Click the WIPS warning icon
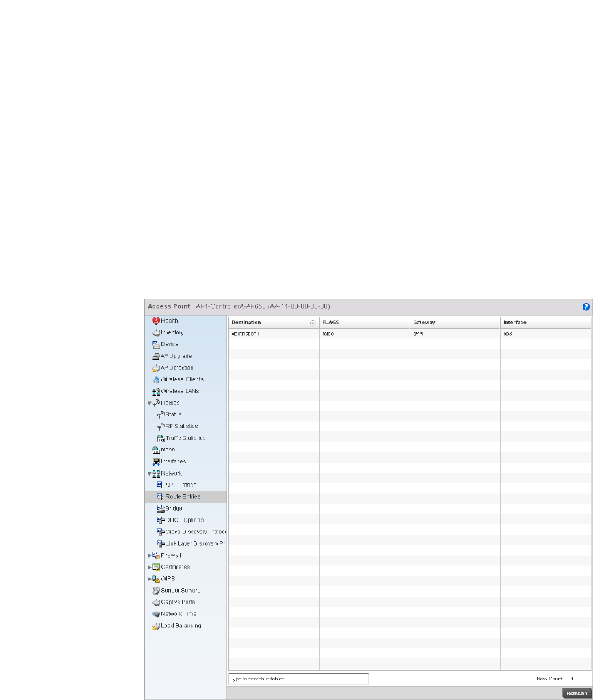Viewport: 593px width, 700px height. (x=155, y=579)
